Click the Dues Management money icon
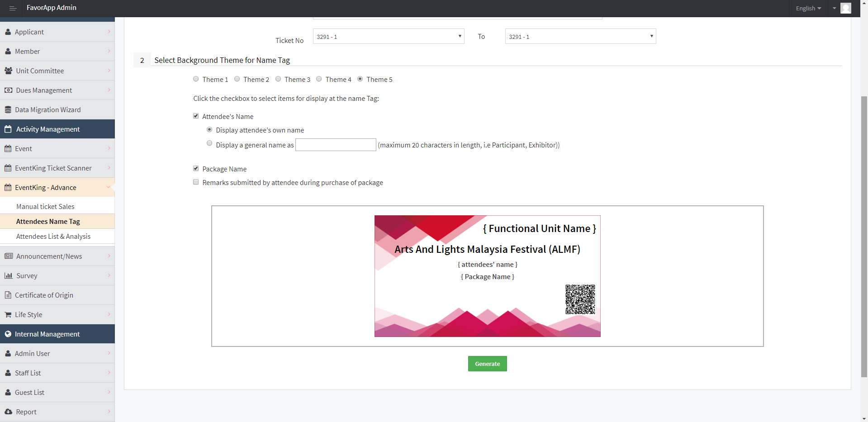The height and width of the screenshot is (422, 868). [8, 90]
